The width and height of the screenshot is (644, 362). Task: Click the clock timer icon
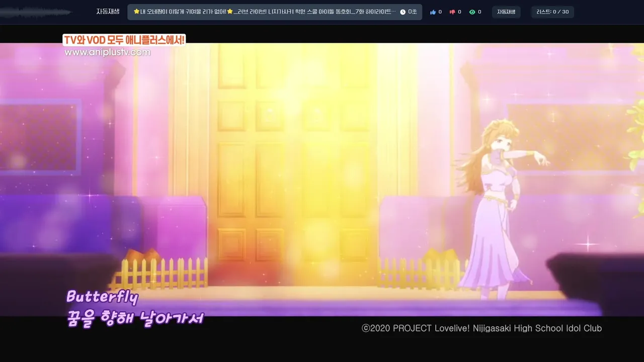tap(403, 12)
